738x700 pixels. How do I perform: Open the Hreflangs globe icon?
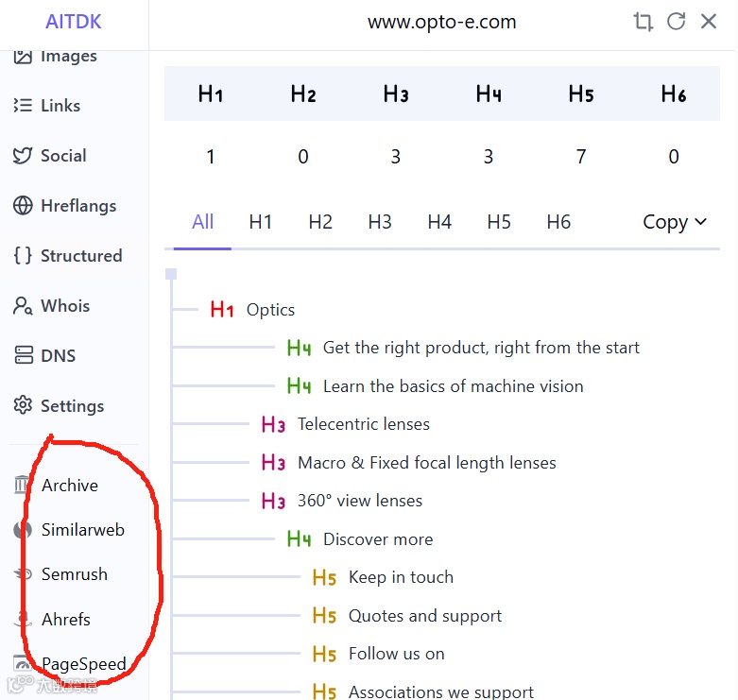coord(23,206)
